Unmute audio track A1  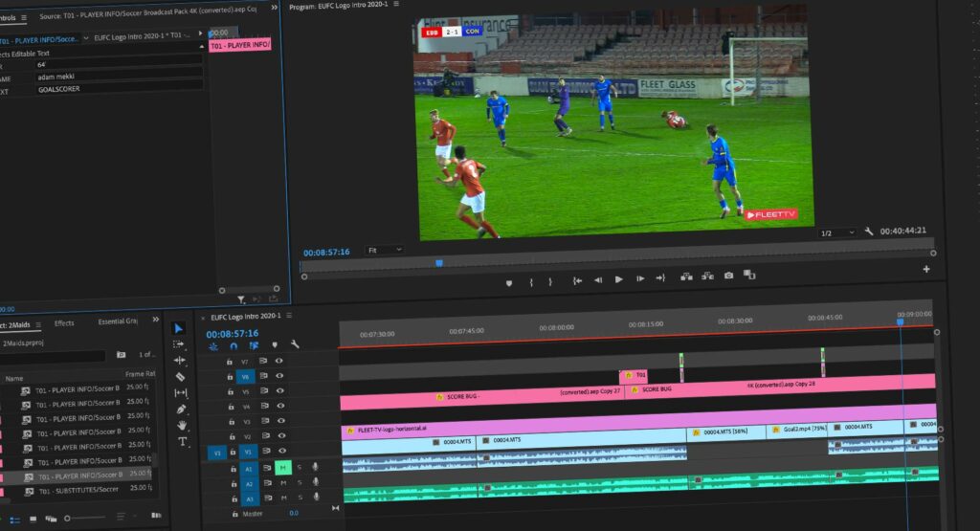pyautogui.click(x=283, y=468)
